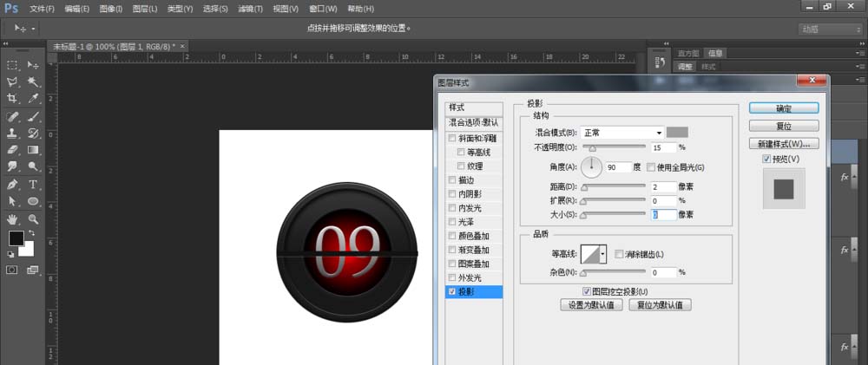Open the 动感 workspace dropdown
868x365 pixels.
pyautogui.click(x=828, y=29)
